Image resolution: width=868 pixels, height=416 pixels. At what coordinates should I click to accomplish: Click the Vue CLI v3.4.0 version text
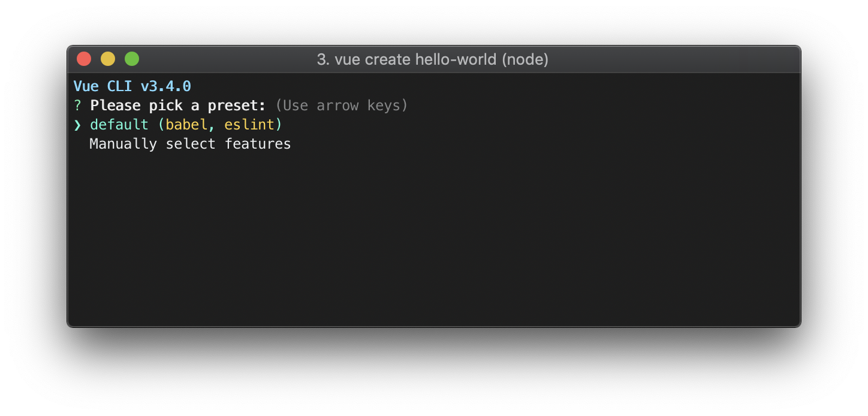pyautogui.click(x=131, y=86)
